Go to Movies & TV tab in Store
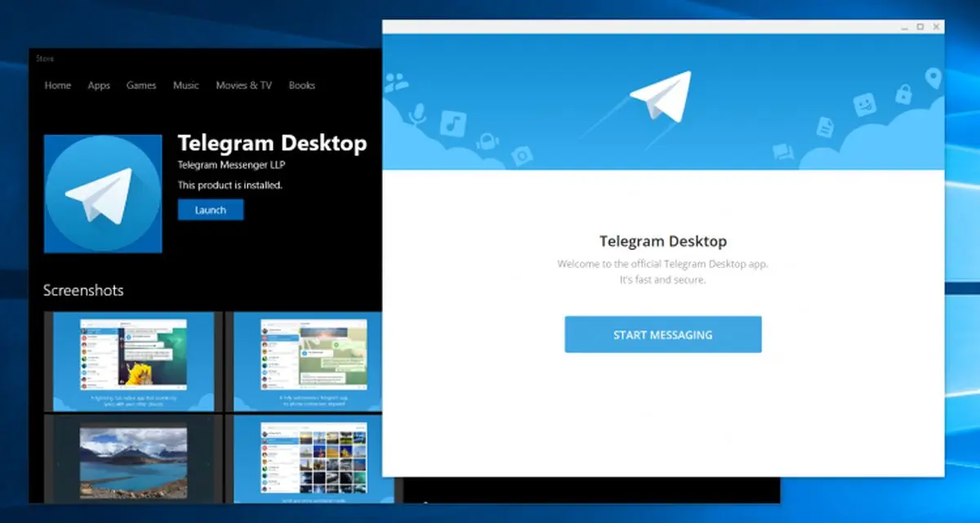The width and height of the screenshot is (980, 523). tap(243, 85)
